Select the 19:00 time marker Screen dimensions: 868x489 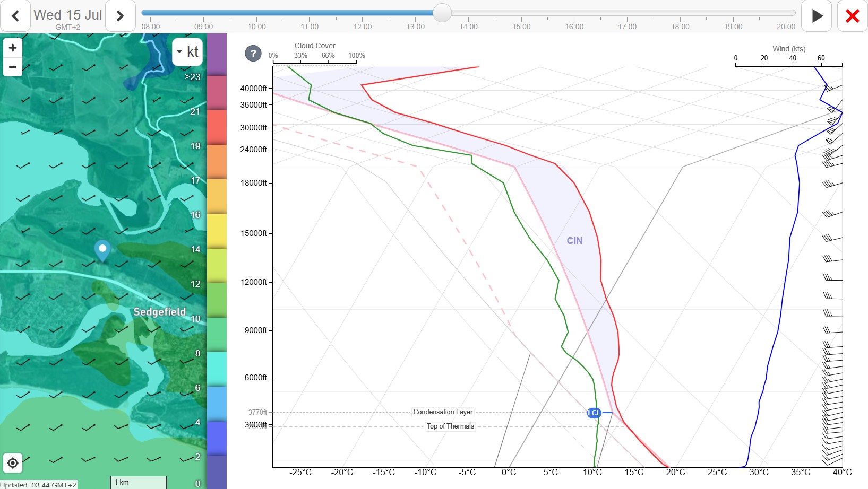(x=733, y=27)
